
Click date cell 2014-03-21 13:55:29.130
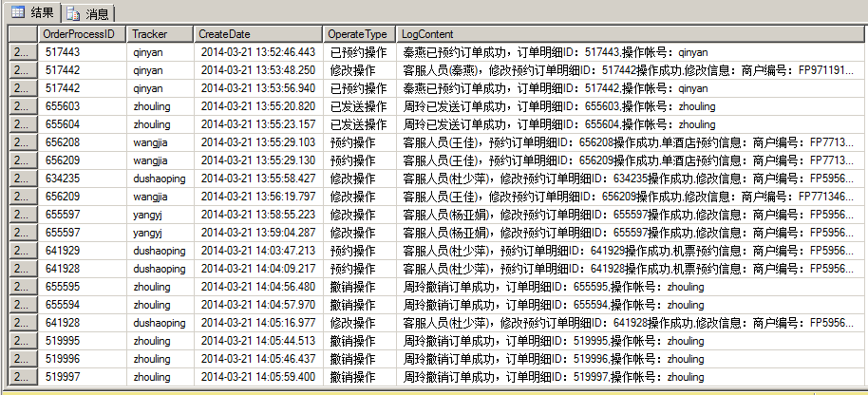click(258, 160)
